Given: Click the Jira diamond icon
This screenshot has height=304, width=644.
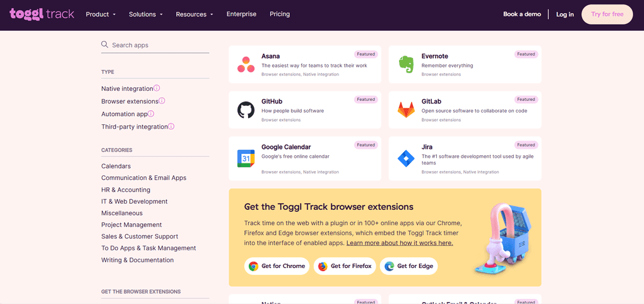Looking at the screenshot, I should 406,158.
